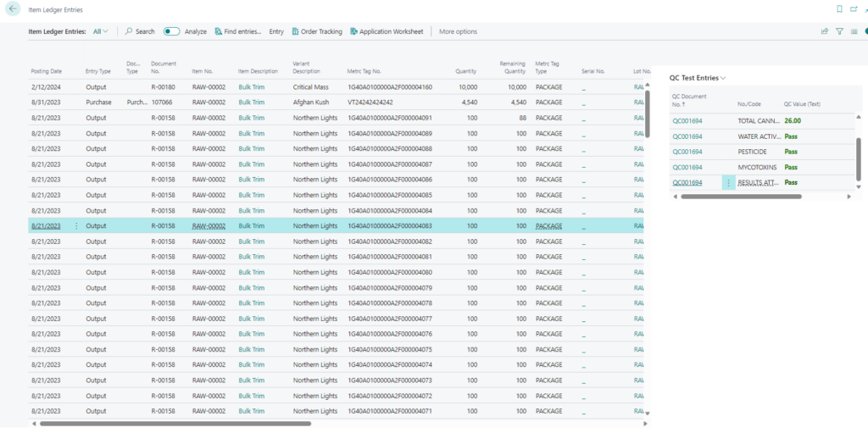The width and height of the screenshot is (868, 433).
Task: Open the three-dot menu on the highlighted 4083 row
Action: click(76, 226)
